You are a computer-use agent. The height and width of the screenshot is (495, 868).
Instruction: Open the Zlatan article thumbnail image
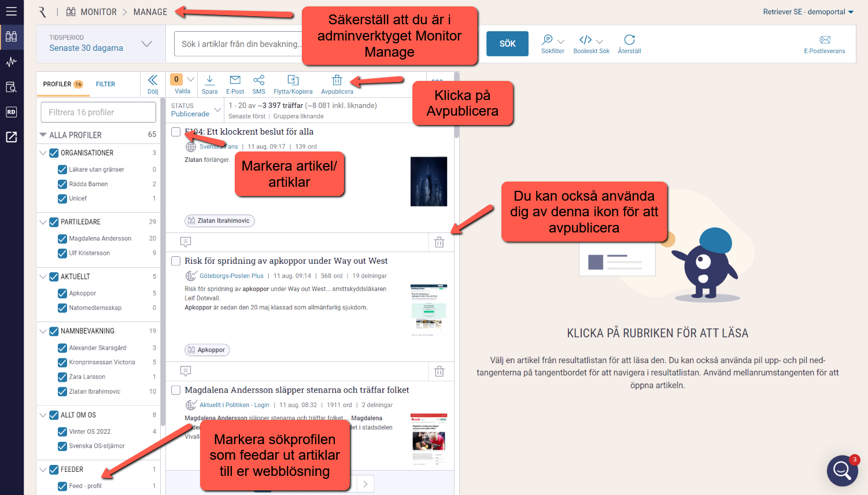(x=429, y=182)
